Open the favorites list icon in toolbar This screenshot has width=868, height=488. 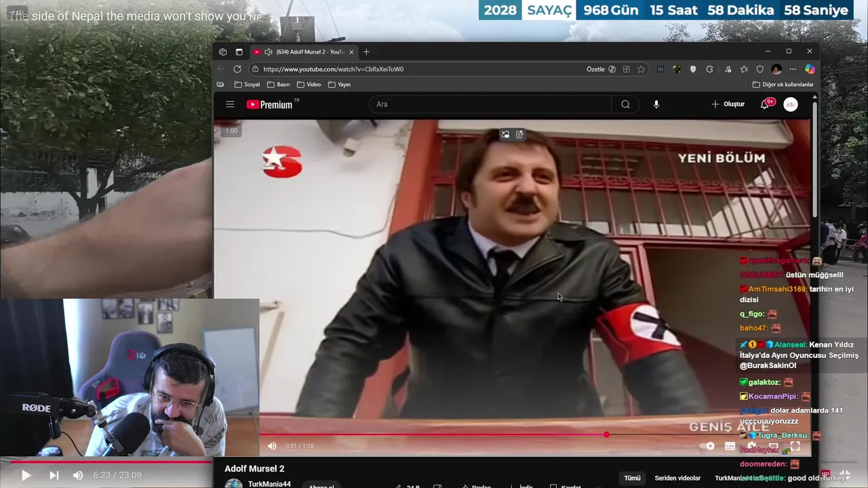pyautogui.click(x=744, y=69)
